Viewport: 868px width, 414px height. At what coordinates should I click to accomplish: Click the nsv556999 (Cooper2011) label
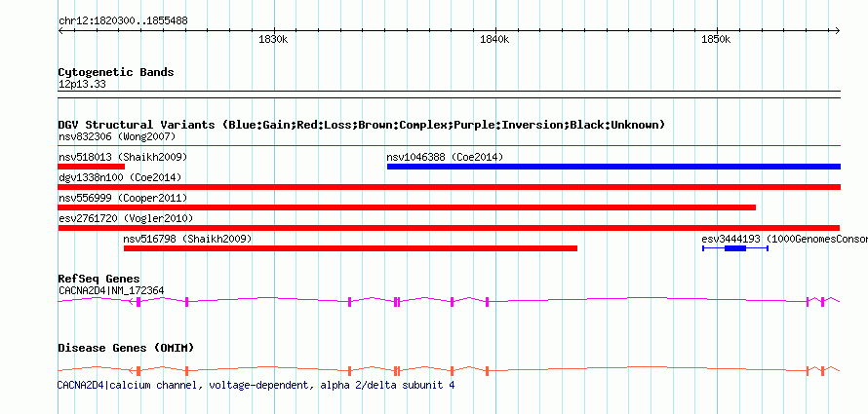tap(123, 198)
